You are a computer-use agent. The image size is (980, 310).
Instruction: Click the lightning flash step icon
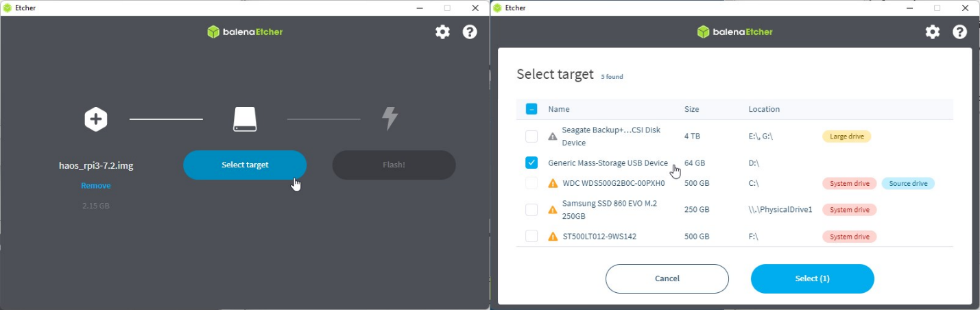coord(390,119)
